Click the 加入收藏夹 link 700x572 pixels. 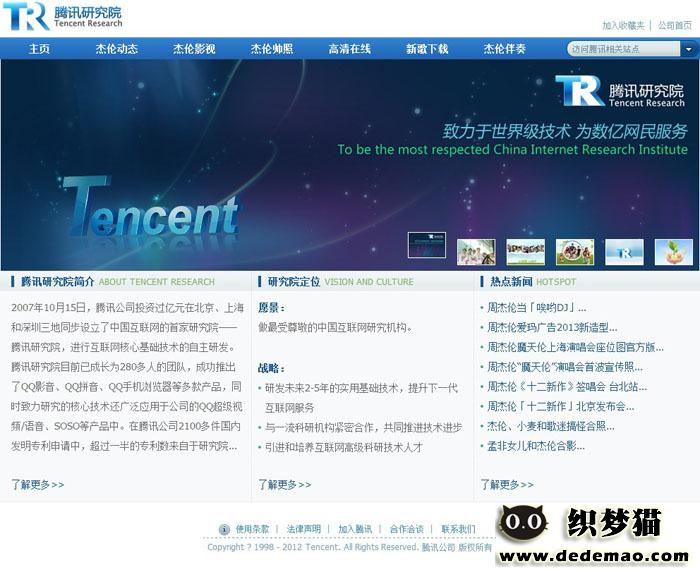[x=623, y=26]
